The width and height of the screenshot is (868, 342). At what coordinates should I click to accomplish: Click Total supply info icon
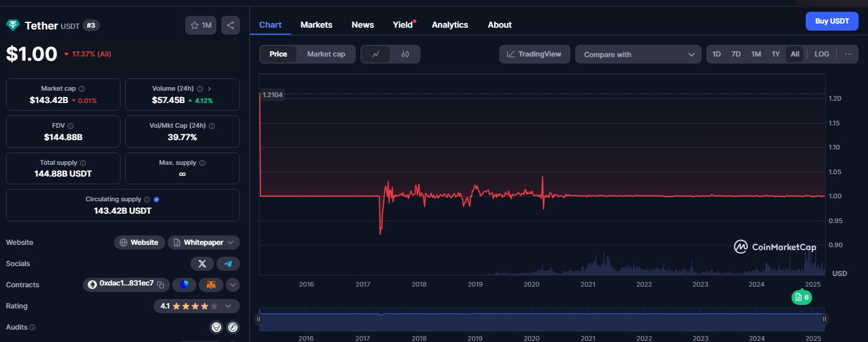[82, 162]
